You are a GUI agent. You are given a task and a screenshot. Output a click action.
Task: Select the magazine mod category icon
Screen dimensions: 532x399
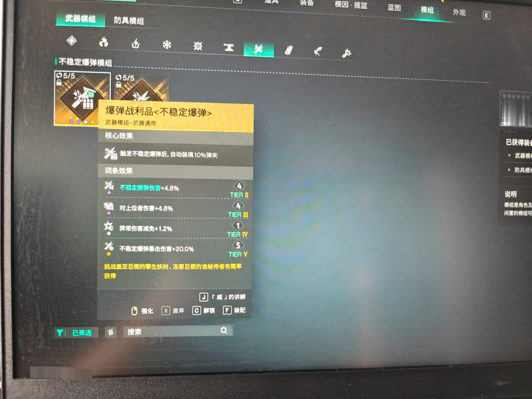[289, 50]
